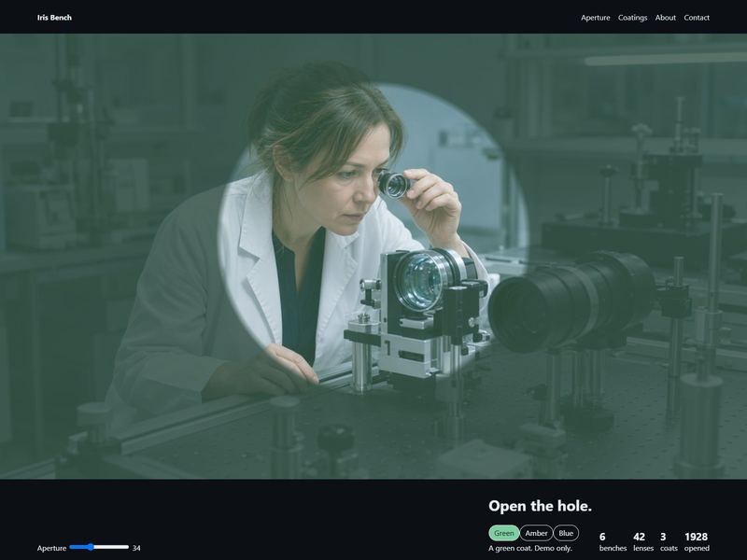Click the '6 benches' stat
This screenshot has height=560, width=747.
(613, 542)
